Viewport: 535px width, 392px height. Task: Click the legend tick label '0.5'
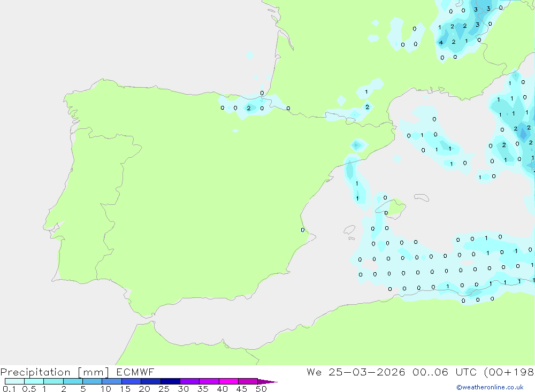tap(29, 389)
